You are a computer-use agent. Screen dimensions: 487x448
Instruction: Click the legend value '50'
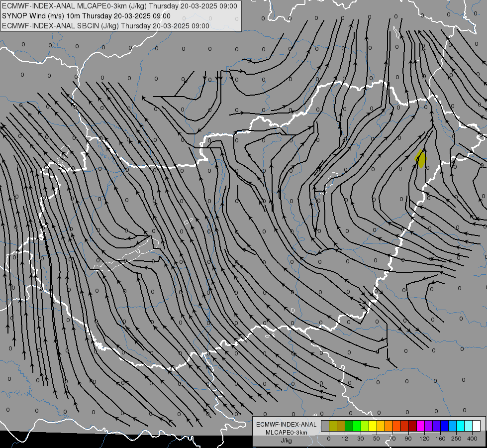[x=377, y=439]
